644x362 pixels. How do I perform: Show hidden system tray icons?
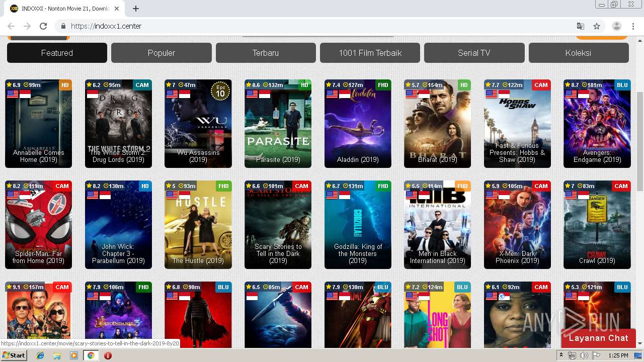561,355
